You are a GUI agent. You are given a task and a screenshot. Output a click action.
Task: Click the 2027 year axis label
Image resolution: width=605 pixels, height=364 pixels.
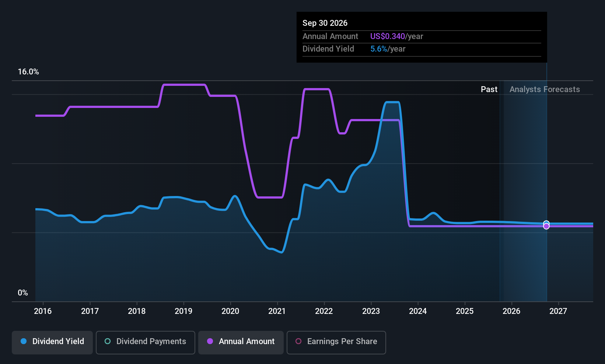[558, 311]
